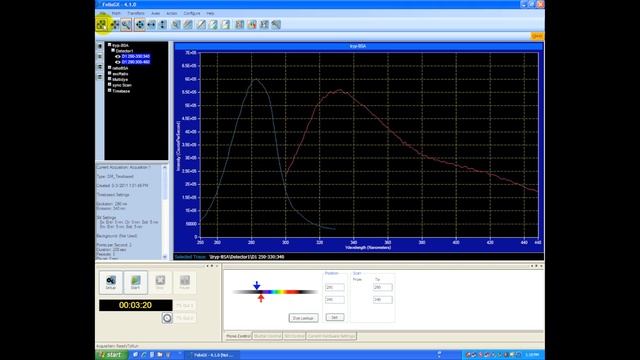Toggle eye icon of trace ending in 460
Image resolution: width=640 pixels, height=360 pixels.
pos(118,62)
